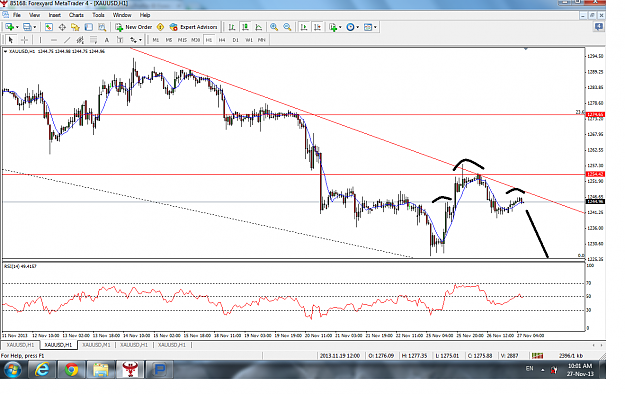Select the arrow cursor tool
This screenshot has width=625, height=394.
pos(11,40)
